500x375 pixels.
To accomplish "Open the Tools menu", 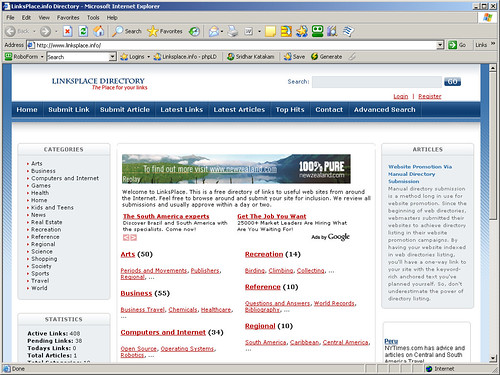I will pyautogui.click(x=93, y=18).
